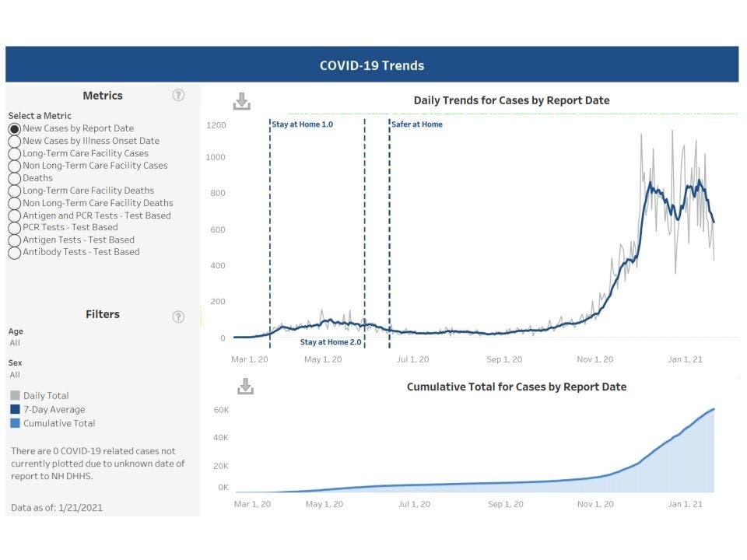Screen dimensions: 747x560
Task: Select PCR Tests - Test Based metric
Action: (14, 227)
